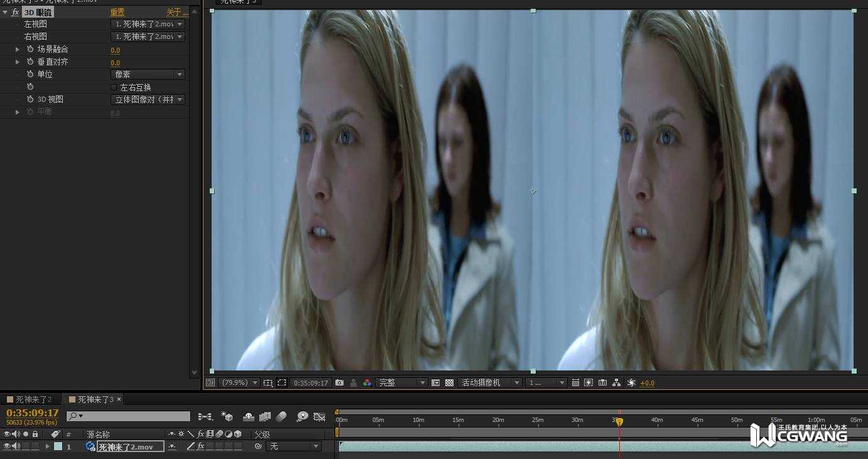The width and height of the screenshot is (868, 459).
Task: Open the 3D 视图 dropdown
Action: point(148,99)
